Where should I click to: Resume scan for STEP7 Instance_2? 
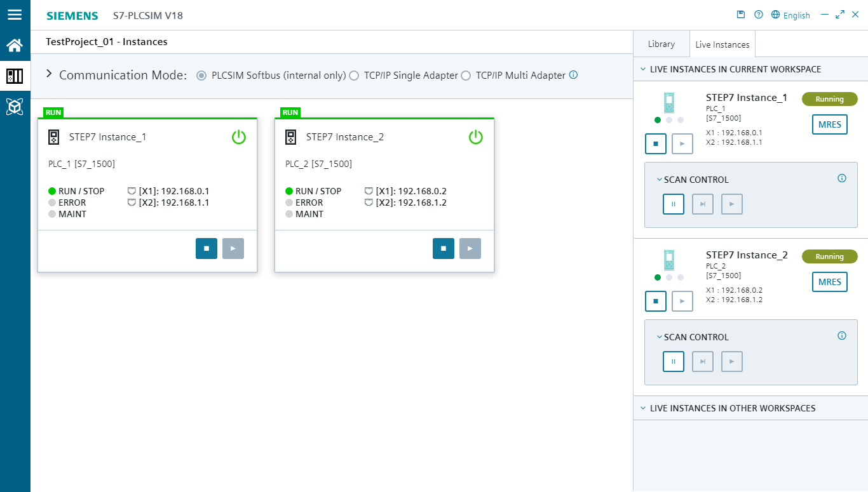(x=732, y=361)
